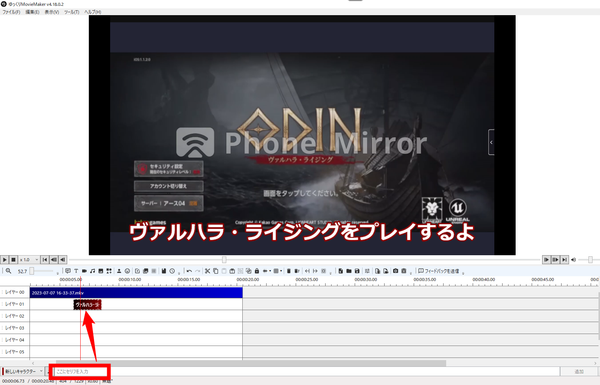600x385 pixels.
Task: Click the new project file icon
Action: (x=341, y=271)
